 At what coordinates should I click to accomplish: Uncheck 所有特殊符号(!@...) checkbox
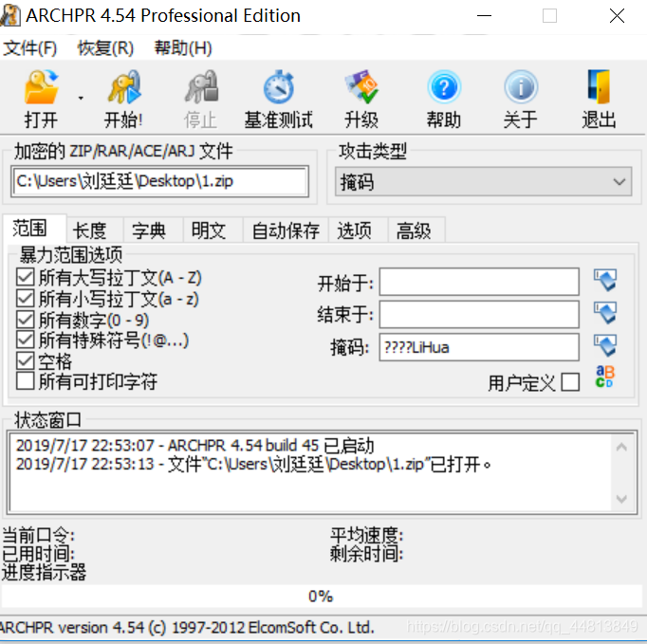26,340
